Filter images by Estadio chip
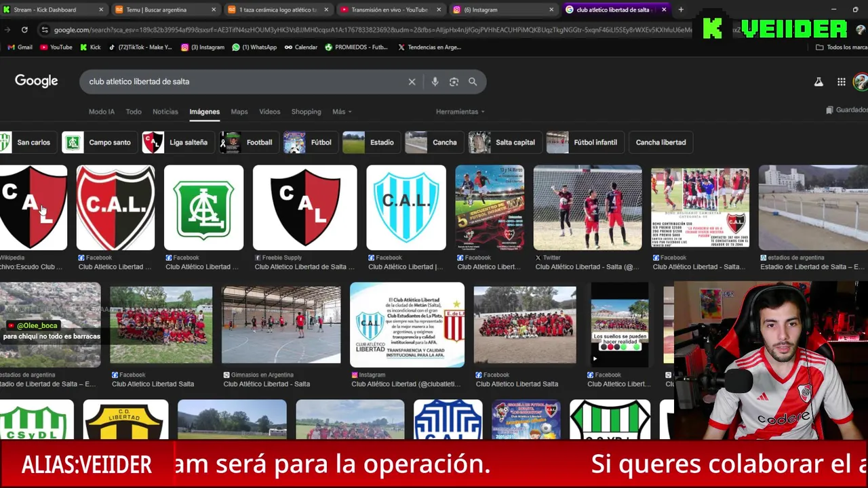This screenshot has height=488, width=868. [x=371, y=142]
